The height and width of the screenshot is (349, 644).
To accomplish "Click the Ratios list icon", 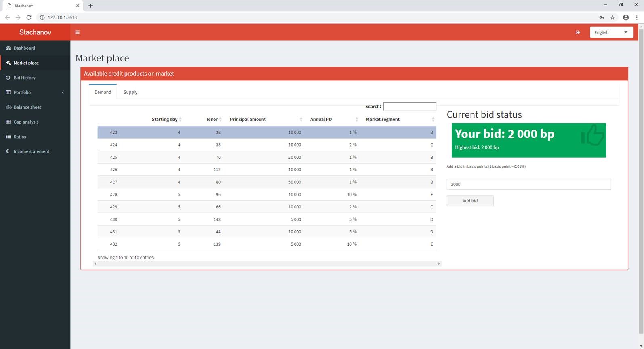I will (8, 137).
